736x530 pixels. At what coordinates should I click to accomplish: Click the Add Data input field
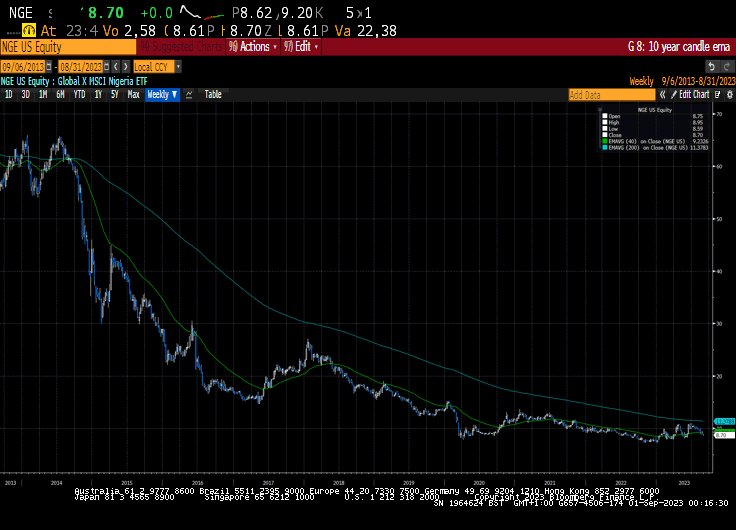[611, 95]
